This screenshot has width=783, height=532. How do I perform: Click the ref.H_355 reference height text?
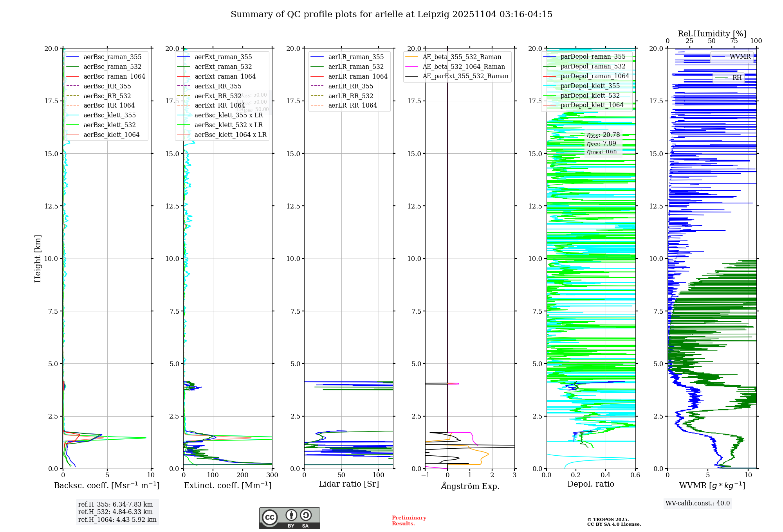pos(115,505)
